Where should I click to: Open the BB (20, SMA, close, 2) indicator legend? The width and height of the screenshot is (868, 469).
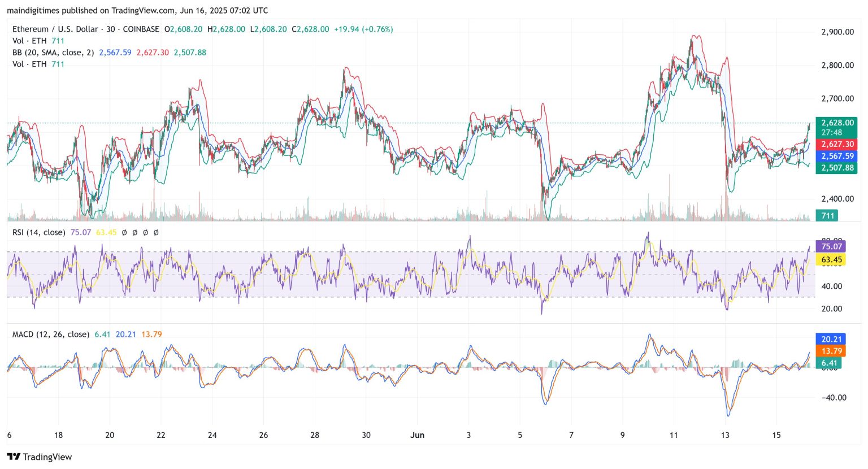(x=53, y=53)
